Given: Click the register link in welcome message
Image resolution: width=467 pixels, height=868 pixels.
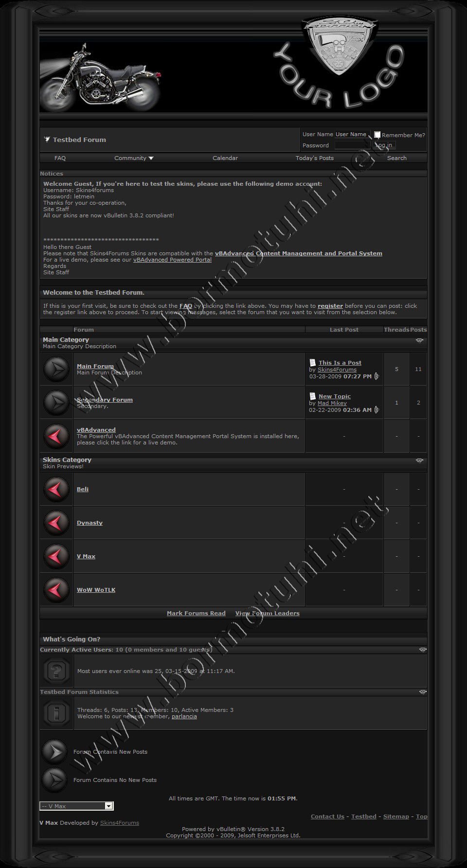Looking at the screenshot, I should 330,306.
